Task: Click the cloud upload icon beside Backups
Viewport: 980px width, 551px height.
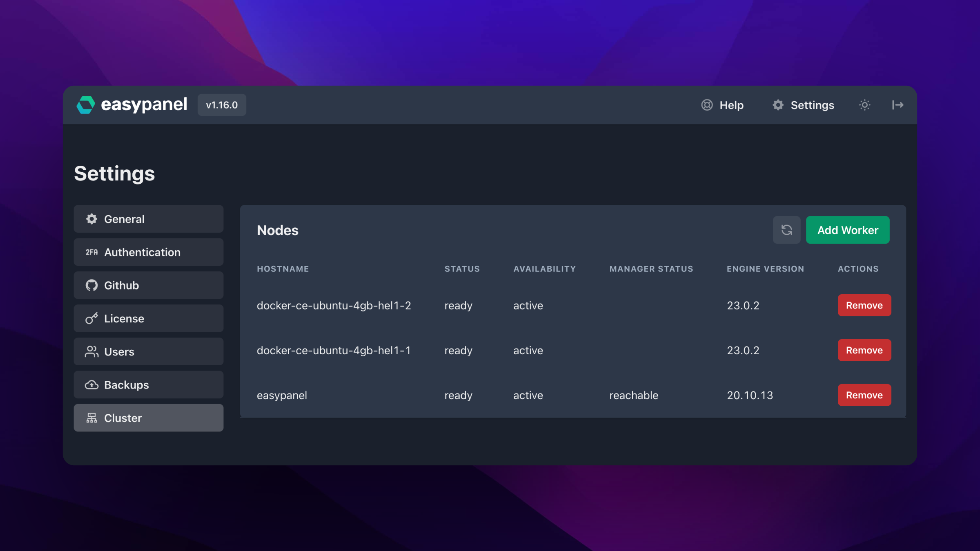Action: tap(91, 385)
